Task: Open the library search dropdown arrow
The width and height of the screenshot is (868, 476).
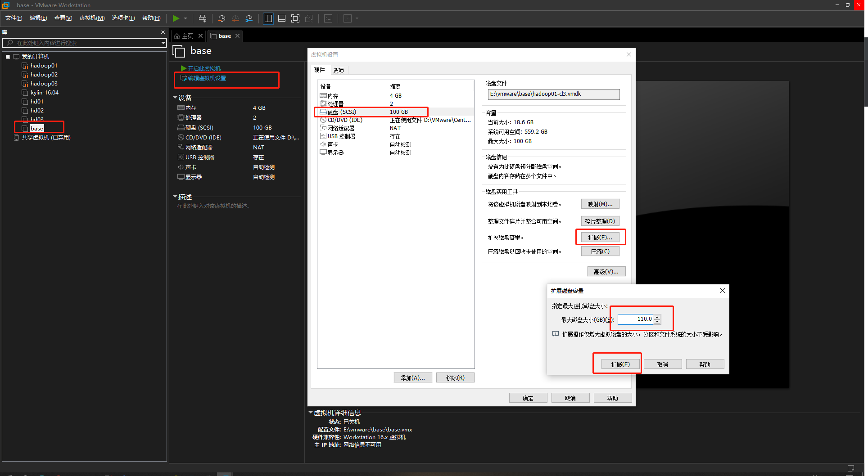Action: tap(163, 43)
